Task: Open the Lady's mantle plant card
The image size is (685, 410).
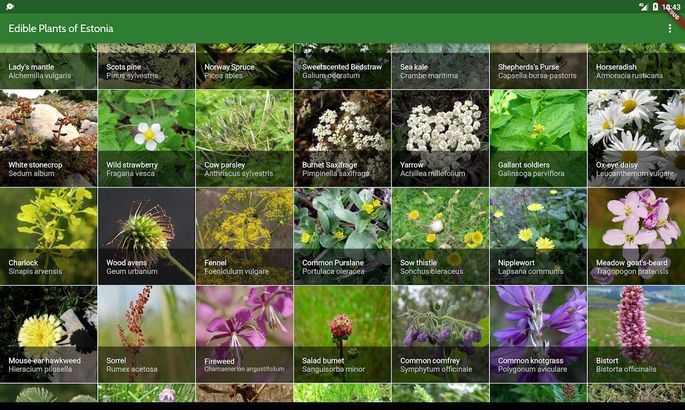Action: pyautogui.click(x=48, y=66)
